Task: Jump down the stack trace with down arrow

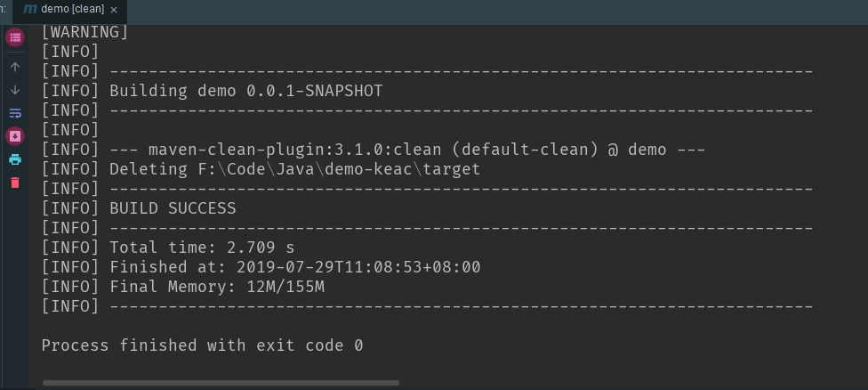Action: [x=15, y=90]
